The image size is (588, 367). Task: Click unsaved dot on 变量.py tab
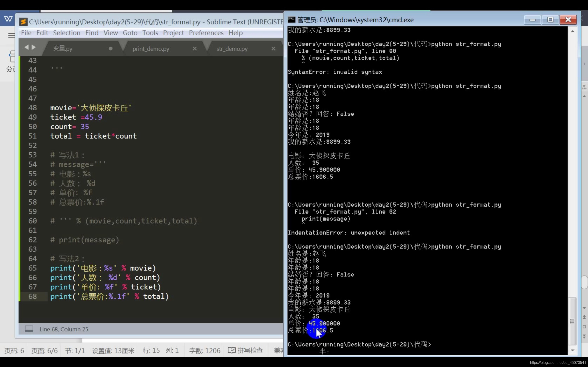tap(110, 49)
